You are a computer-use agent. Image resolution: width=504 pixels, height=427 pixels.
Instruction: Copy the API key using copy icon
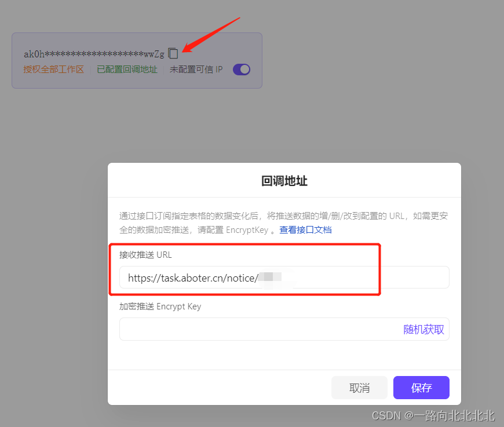coord(173,53)
